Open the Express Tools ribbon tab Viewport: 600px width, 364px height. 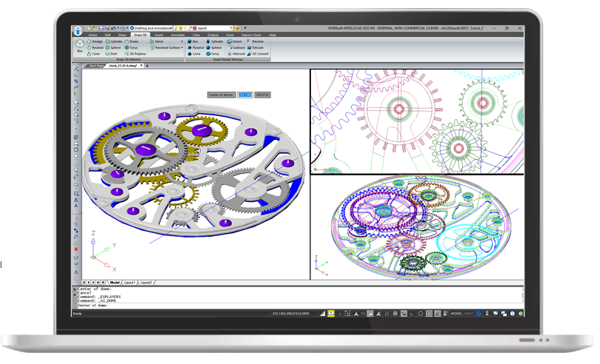[251, 35]
